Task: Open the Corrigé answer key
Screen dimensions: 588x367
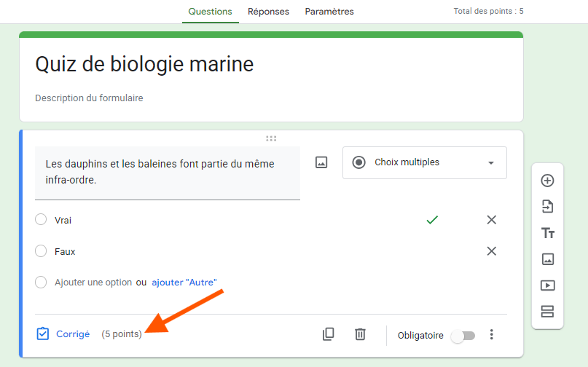Action: [x=63, y=334]
